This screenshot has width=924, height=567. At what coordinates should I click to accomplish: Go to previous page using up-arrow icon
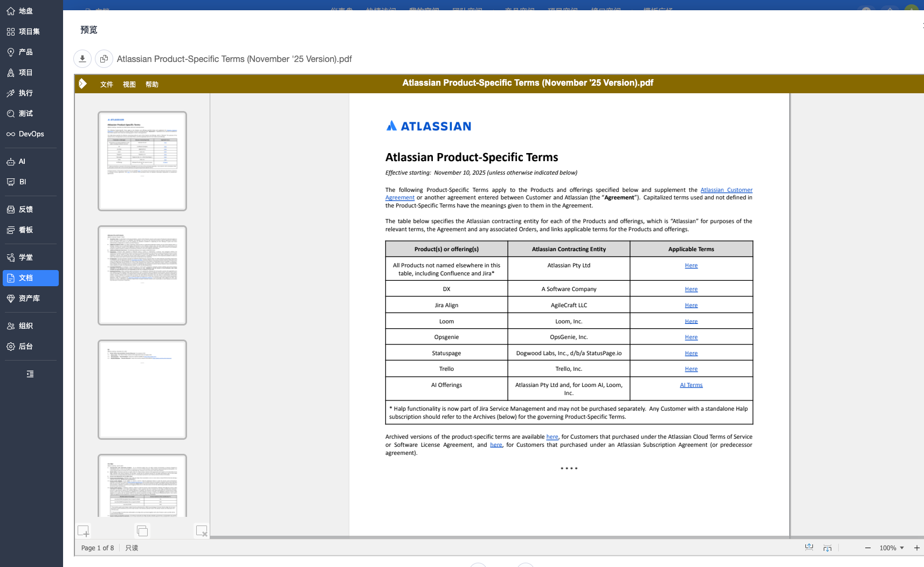[x=809, y=548]
